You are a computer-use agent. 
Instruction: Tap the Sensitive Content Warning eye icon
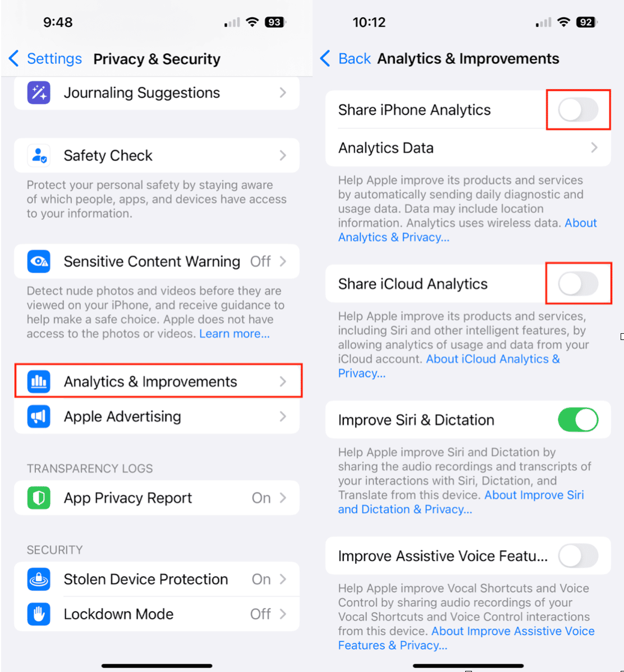click(39, 261)
